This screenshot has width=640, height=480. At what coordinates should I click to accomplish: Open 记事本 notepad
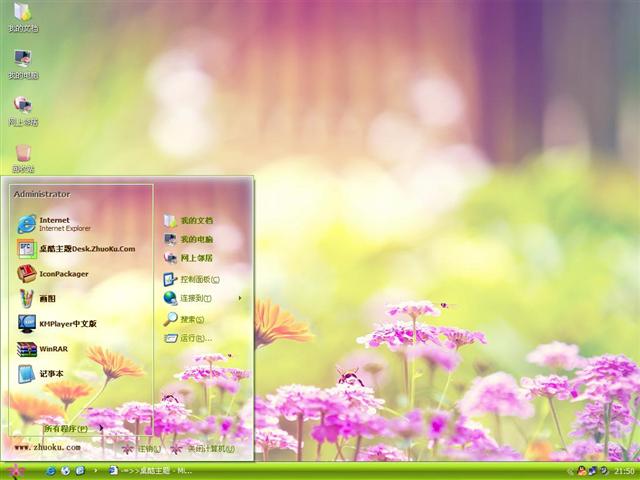(x=40, y=374)
